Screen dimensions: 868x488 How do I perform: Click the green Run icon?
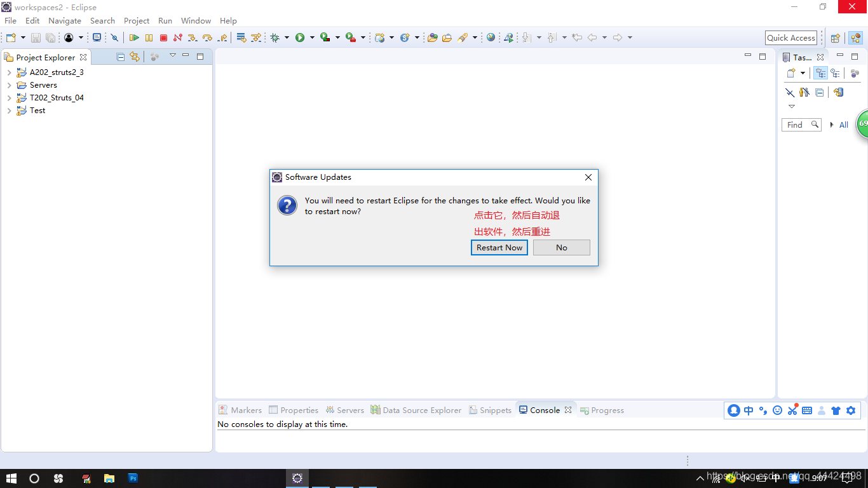click(x=300, y=37)
